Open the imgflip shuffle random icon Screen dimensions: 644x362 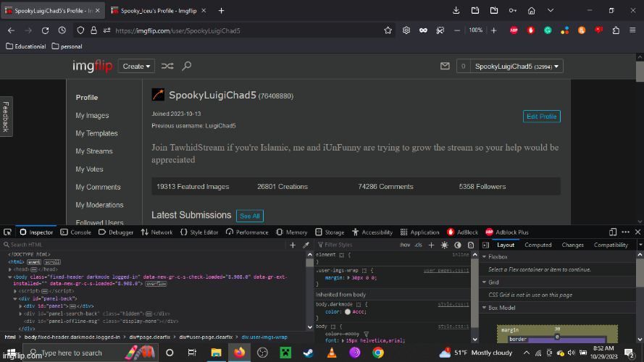(x=167, y=66)
